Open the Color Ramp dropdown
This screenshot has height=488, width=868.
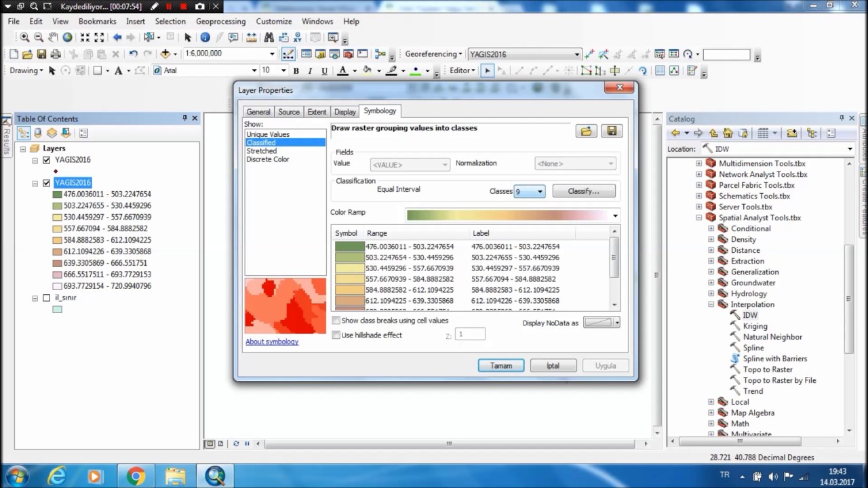click(x=615, y=216)
